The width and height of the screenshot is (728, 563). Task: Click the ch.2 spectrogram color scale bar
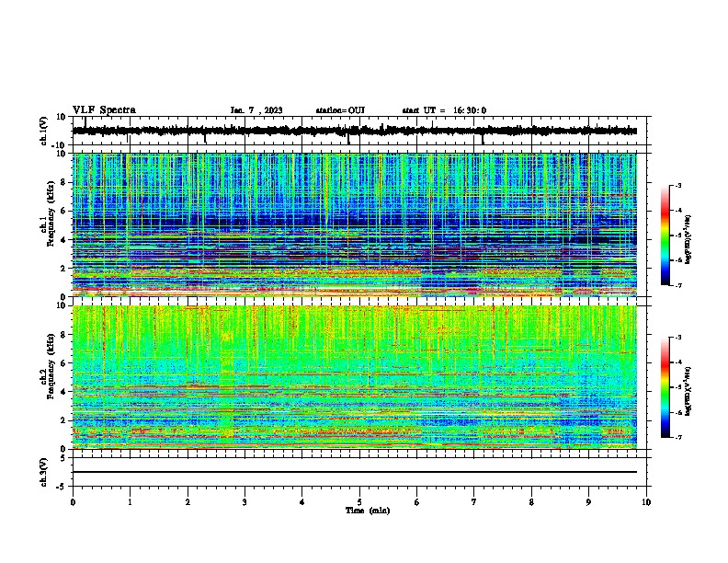click(x=665, y=387)
